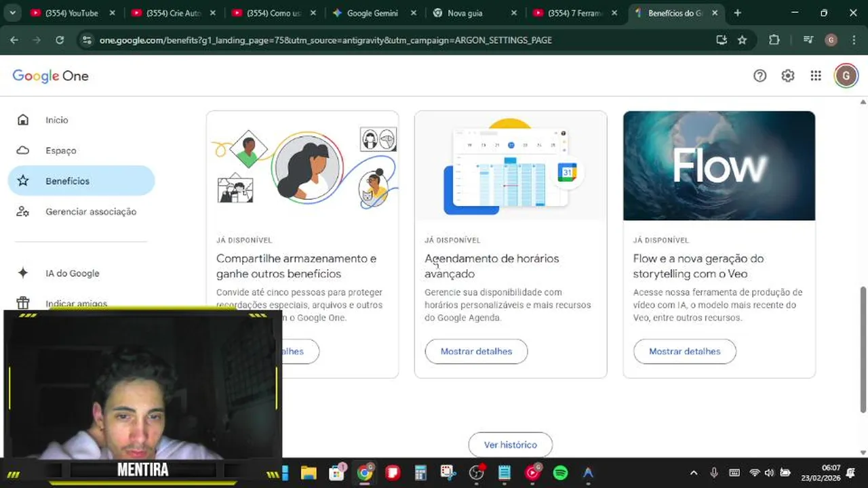Click the Chrome taskbar icon
Image resolution: width=868 pixels, height=488 pixels.
[365, 472]
